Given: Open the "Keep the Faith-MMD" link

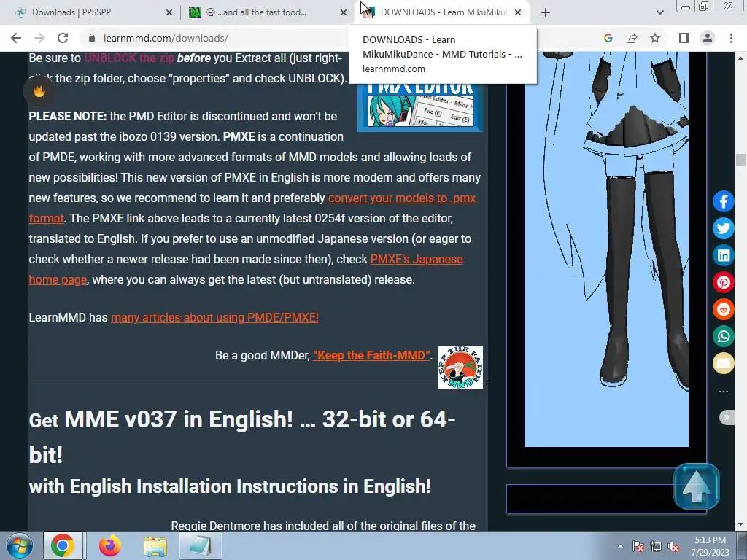Looking at the screenshot, I should (x=371, y=355).
